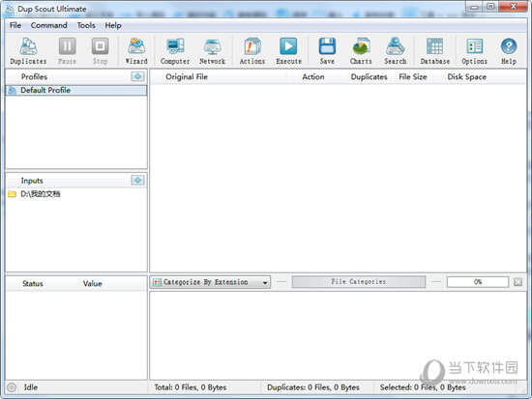Click the Profiles panel header
This screenshot has width=532, height=399.
[x=76, y=77]
